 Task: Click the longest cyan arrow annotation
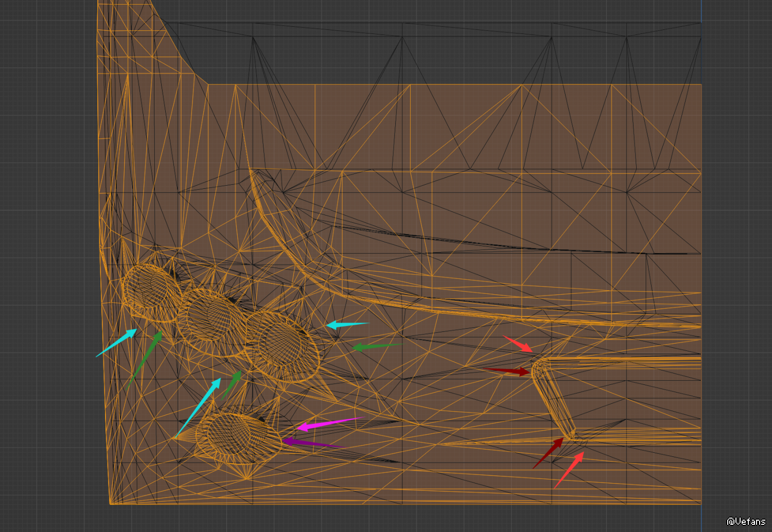(199, 407)
